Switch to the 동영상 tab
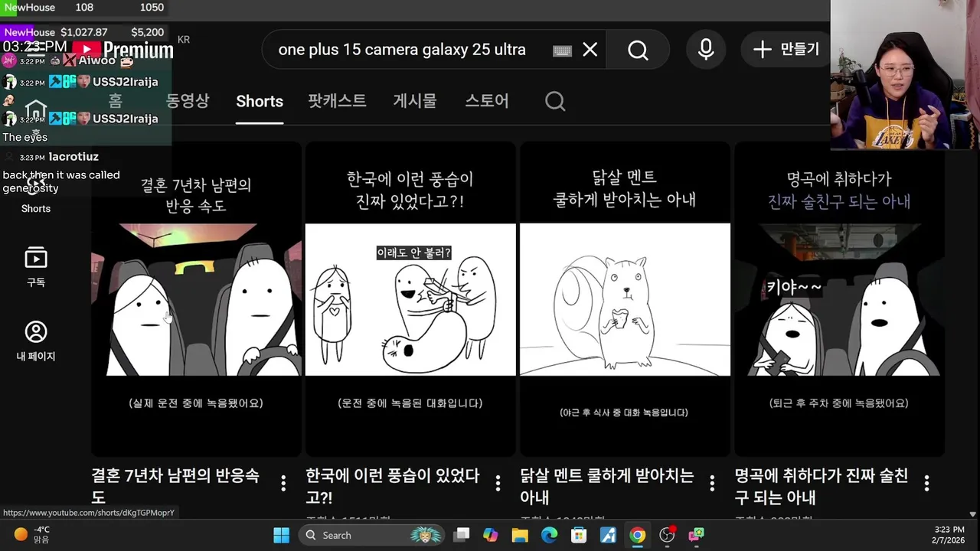 click(188, 101)
